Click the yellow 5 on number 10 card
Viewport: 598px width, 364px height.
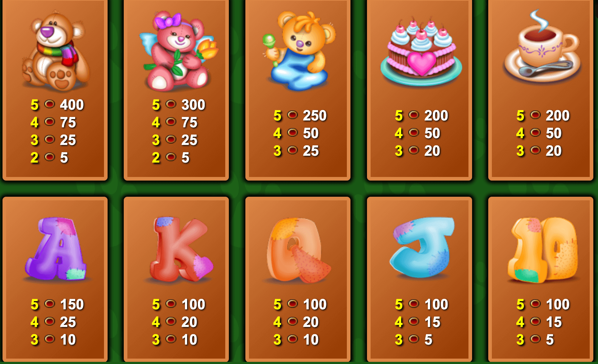(520, 305)
